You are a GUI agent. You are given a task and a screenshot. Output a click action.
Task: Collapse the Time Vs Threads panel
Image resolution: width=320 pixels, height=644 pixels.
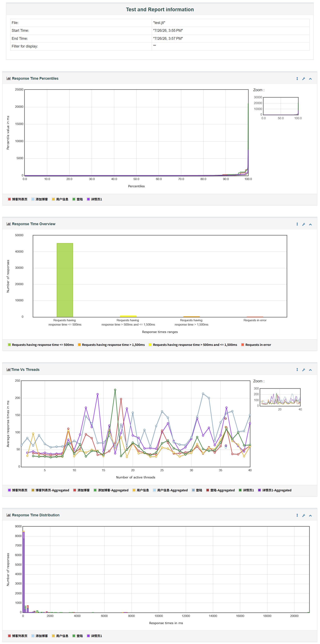(x=310, y=370)
